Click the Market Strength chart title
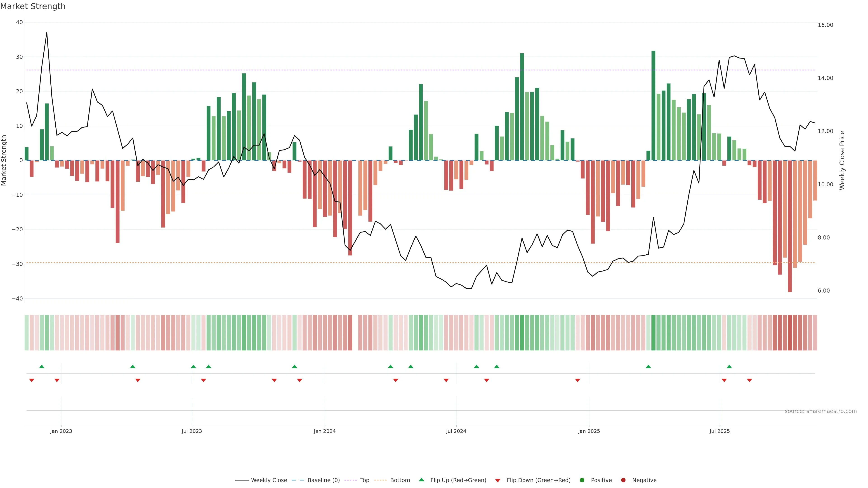868x488 pixels. [33, 6]
